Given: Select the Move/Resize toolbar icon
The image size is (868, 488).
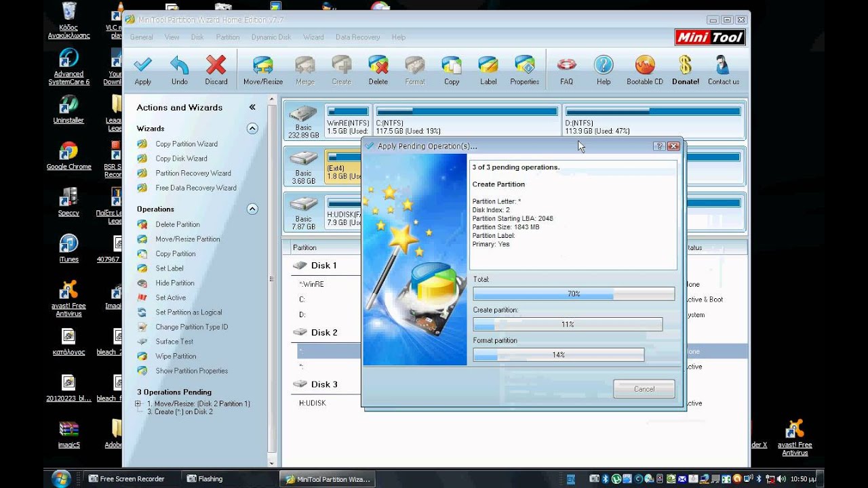Looking at the screenshot, I should 263,70.
